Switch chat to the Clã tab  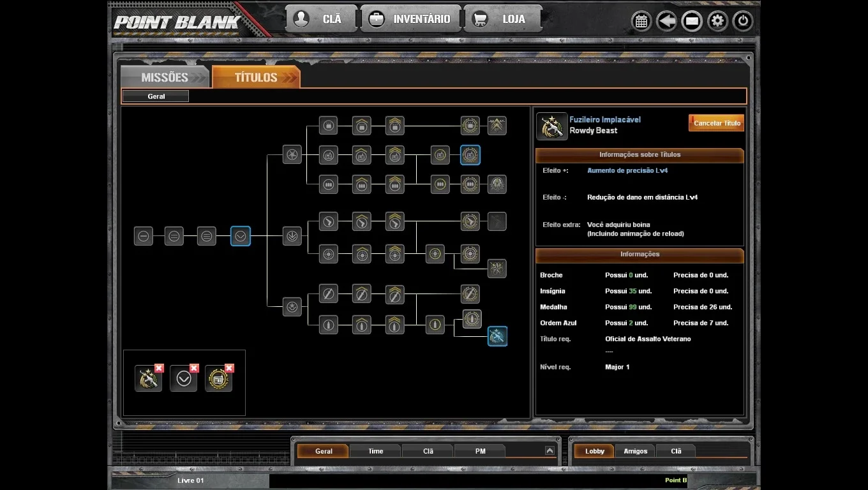[x=428, y=451]
